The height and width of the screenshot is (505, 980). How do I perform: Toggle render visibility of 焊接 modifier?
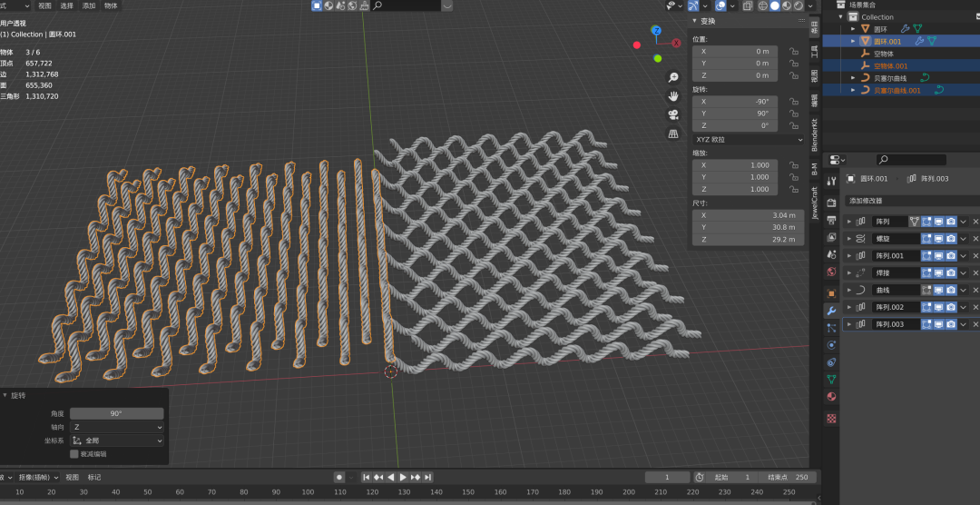click(x=950, y=272)
